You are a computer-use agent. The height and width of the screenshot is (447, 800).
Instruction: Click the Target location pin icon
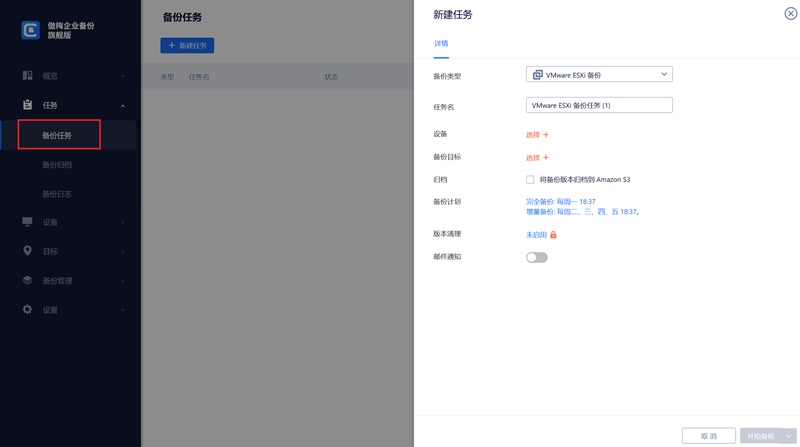point(28,251)
